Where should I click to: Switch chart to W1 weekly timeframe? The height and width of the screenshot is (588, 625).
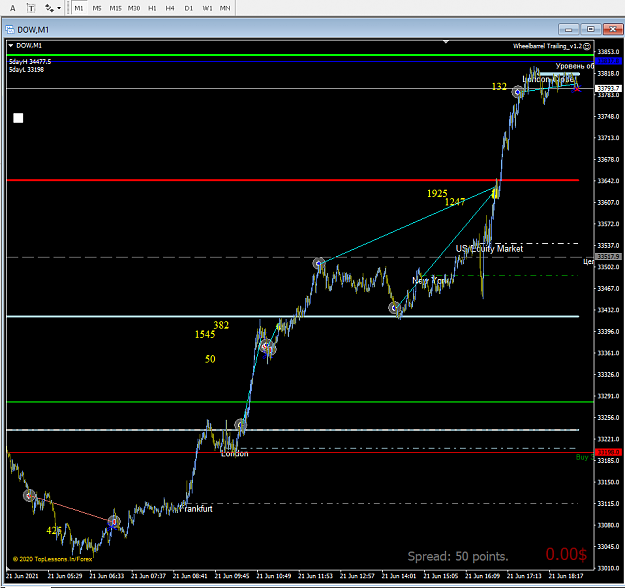pyautogui.click(x=207, y=8)
